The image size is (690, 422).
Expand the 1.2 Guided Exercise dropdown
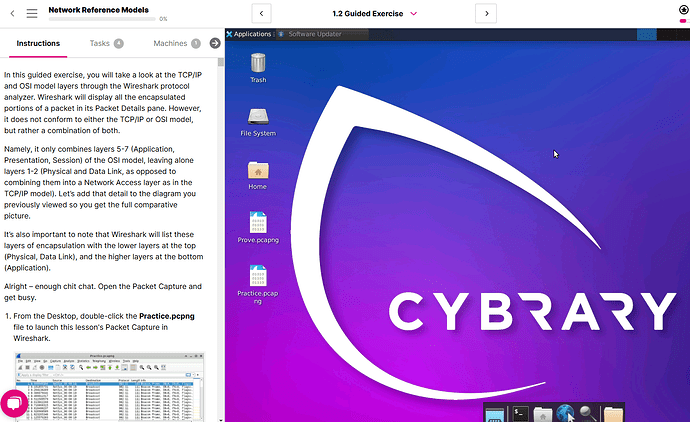tap(414, 14)
